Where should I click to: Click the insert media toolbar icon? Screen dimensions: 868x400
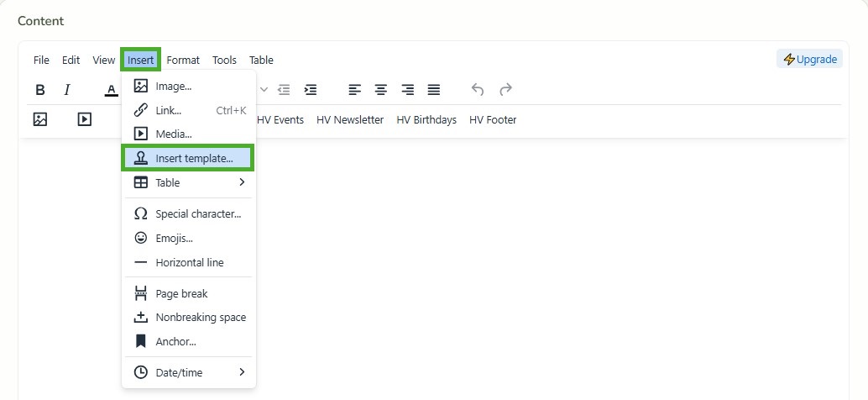pyautogui.click(x=84, y=119)
